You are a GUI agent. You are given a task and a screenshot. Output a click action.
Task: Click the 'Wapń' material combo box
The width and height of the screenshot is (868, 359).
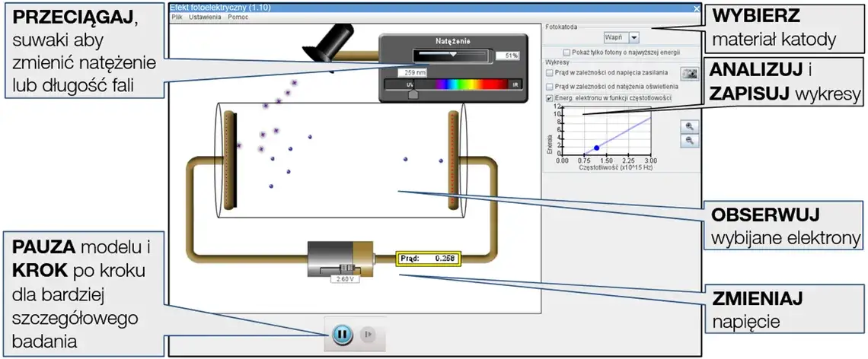pyautogui.click(x=614, y=37)
